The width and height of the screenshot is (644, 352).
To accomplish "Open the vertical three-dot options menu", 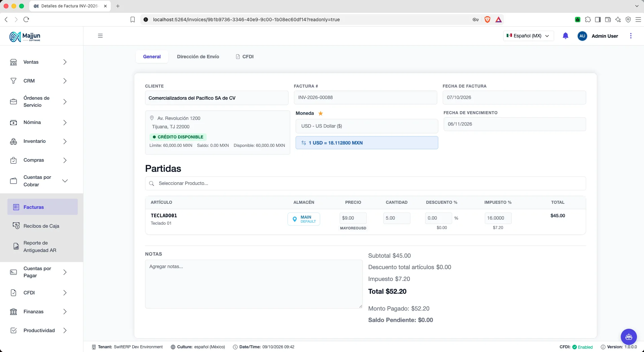I will click(631, 36).
